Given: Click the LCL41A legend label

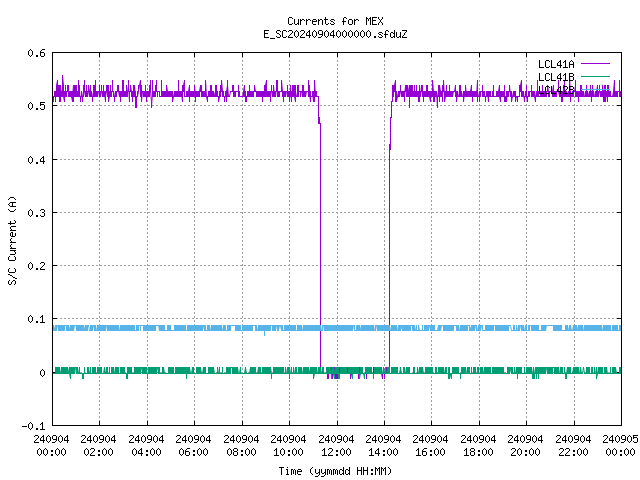Looking at the screenshot, I should 556,64.
